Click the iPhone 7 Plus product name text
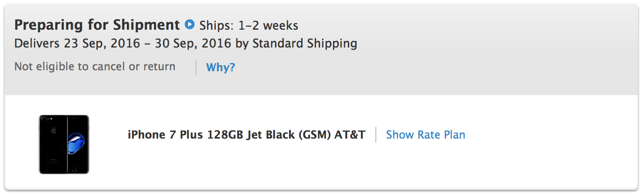The width and height of the screenshot is (644, 195). [164, 135]
